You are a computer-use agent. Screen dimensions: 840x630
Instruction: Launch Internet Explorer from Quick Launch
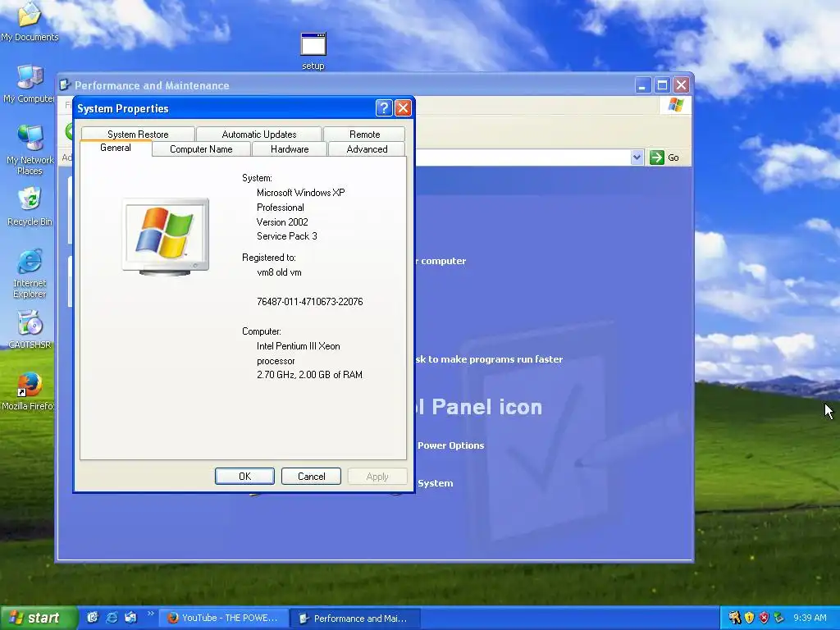tap(112, 618)
